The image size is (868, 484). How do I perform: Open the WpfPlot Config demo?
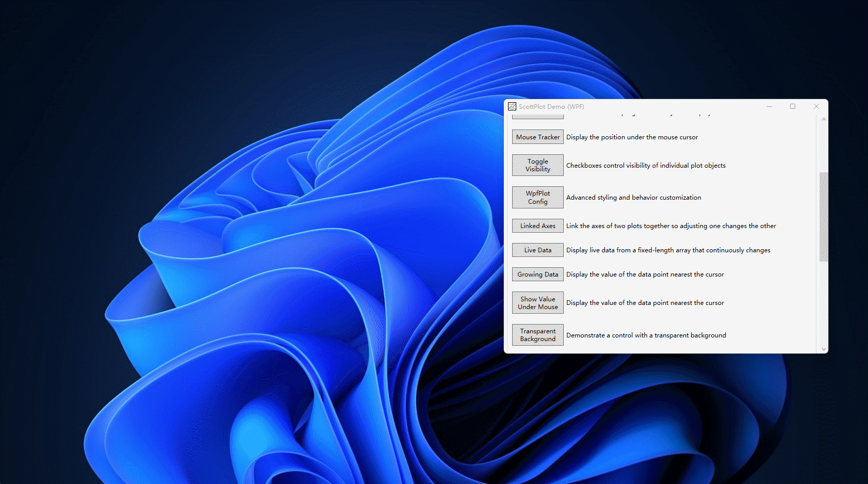pyautogui.click(x=537, y=198)
